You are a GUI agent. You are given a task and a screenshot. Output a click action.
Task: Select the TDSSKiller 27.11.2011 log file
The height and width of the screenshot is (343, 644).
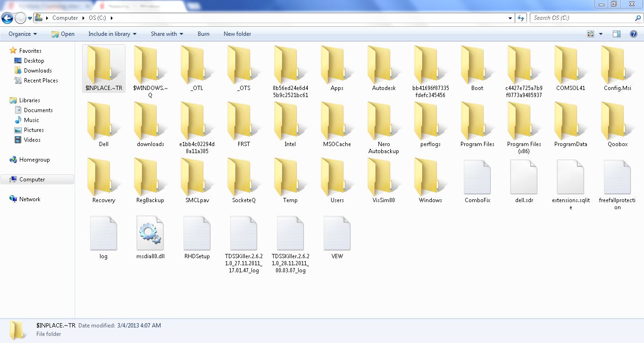pyautogui.click(x=243, y=245)
